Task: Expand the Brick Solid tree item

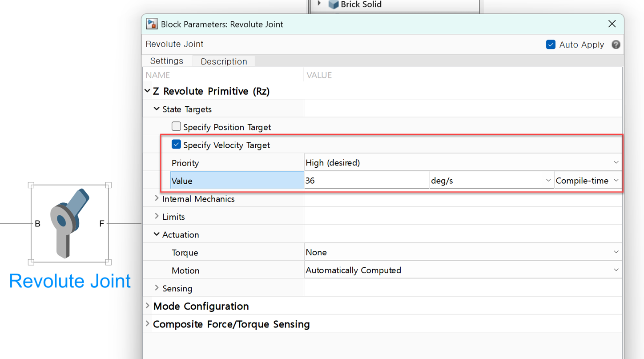Action: pyautogui.click(x=319, y=4)
